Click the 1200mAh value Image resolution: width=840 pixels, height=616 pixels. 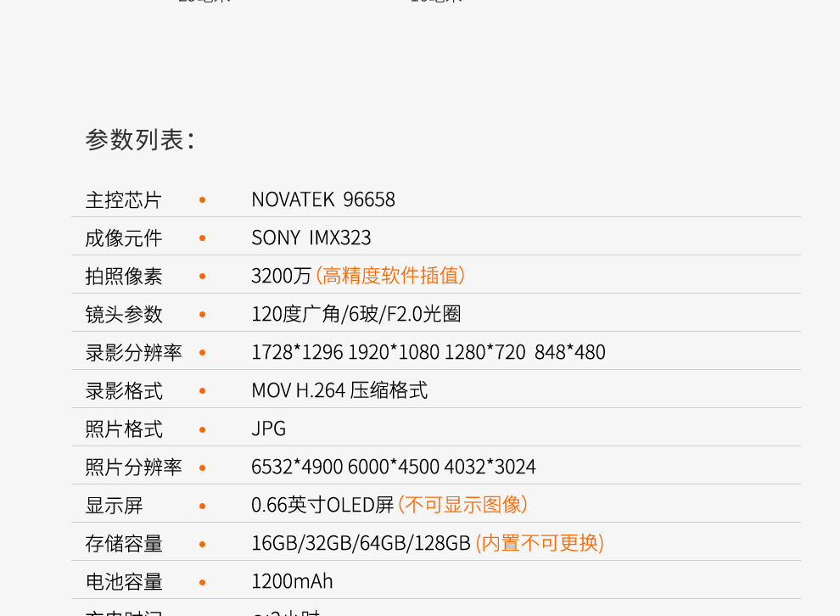click(x=292, y=582)
